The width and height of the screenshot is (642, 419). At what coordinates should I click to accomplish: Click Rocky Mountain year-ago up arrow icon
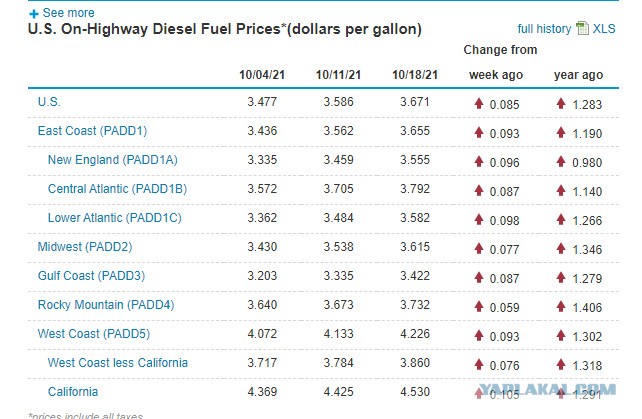[x=561, y=306]
